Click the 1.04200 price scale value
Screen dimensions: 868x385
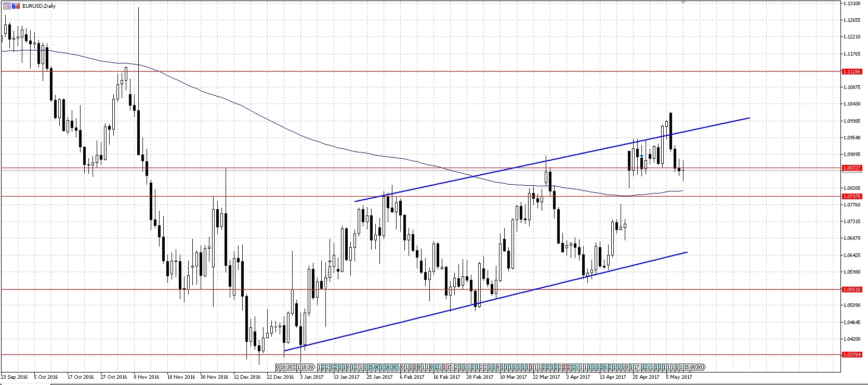click(x=853, y=339)
